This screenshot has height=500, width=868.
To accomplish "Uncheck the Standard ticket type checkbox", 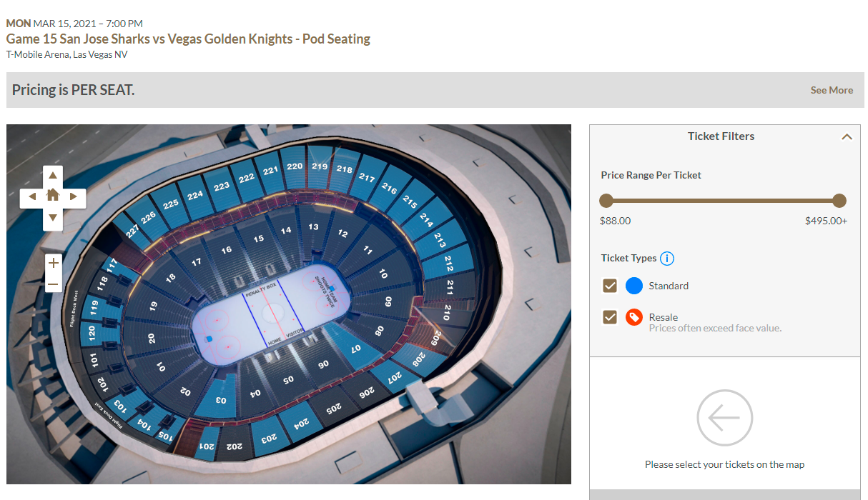I will pos(610,286).
